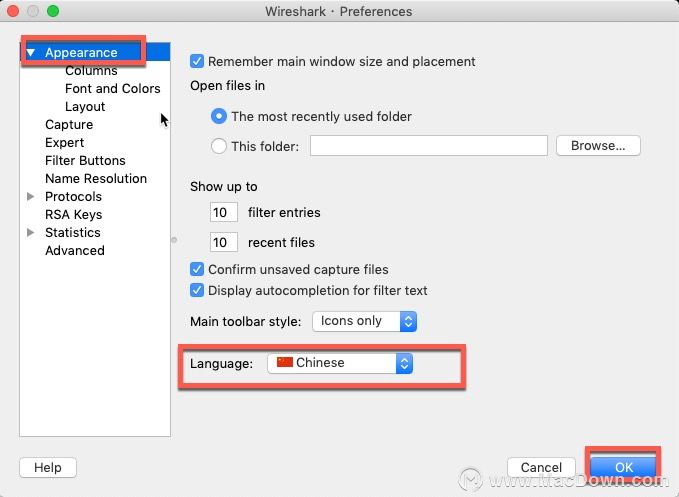The height and width of the screenshot is (497, 679).
Task: Click the folder path text field
Action: pos(429,145)
